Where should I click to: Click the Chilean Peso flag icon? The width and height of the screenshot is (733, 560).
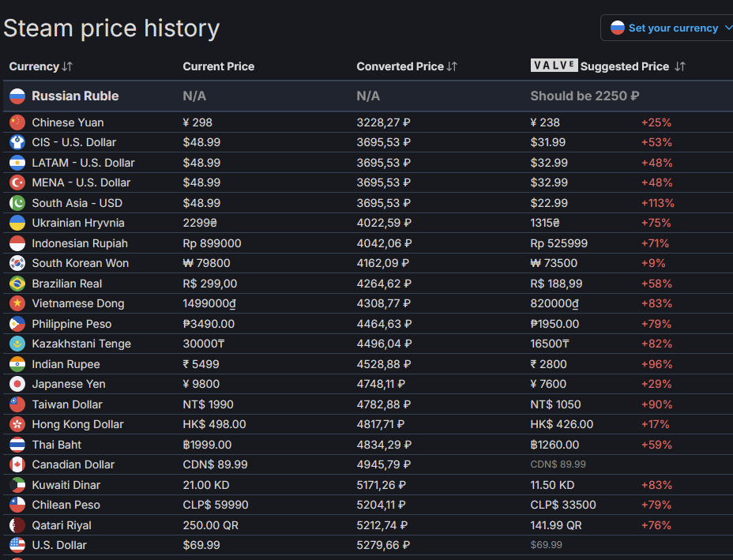pyautogui.click(x=17, y=505)
